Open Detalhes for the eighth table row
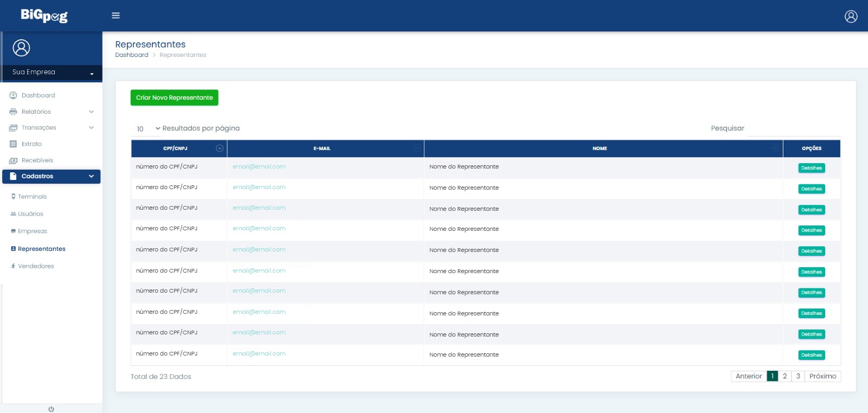 812,313
